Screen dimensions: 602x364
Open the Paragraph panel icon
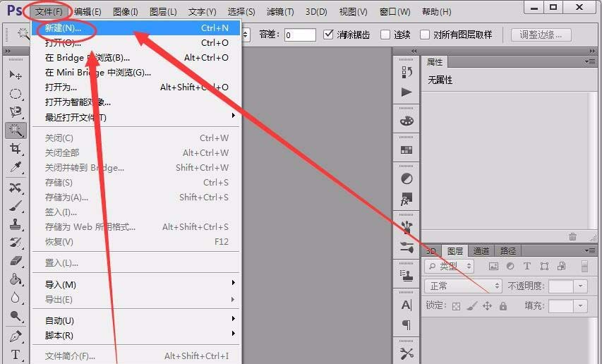(x=407, y=325)
